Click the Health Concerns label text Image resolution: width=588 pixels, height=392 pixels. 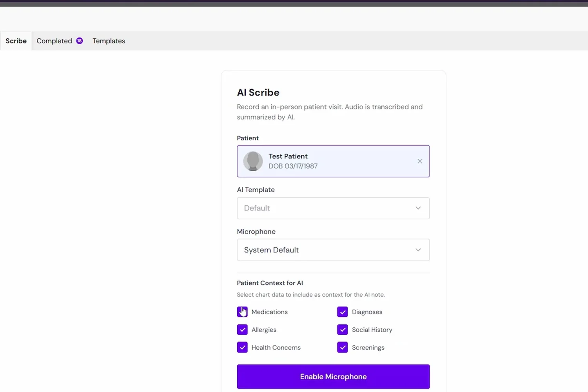coord(276,347)
